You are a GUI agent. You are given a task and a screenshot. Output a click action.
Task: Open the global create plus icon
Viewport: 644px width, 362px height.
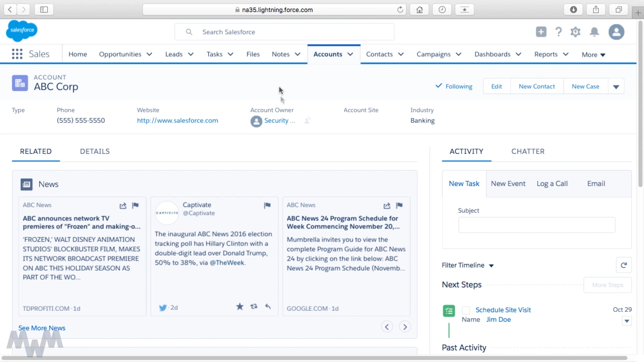(541, 32)
